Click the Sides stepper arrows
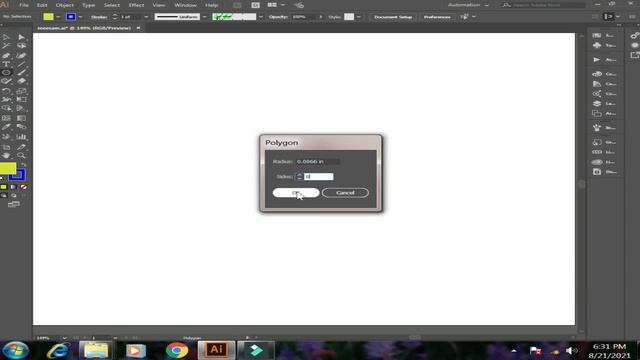The width and height of the screenshot is (640, 360). pos(299,177)
